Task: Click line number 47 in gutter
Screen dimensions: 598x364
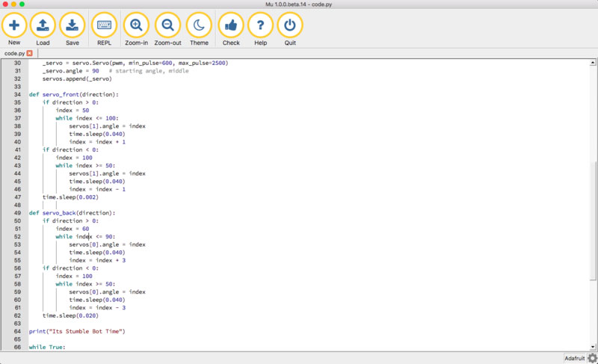Action: (17, 197)
